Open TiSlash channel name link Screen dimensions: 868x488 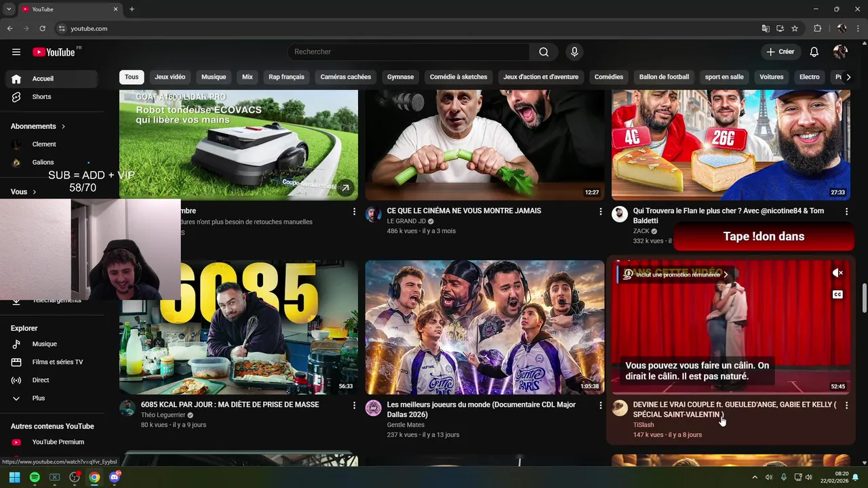tap(644, 425)
